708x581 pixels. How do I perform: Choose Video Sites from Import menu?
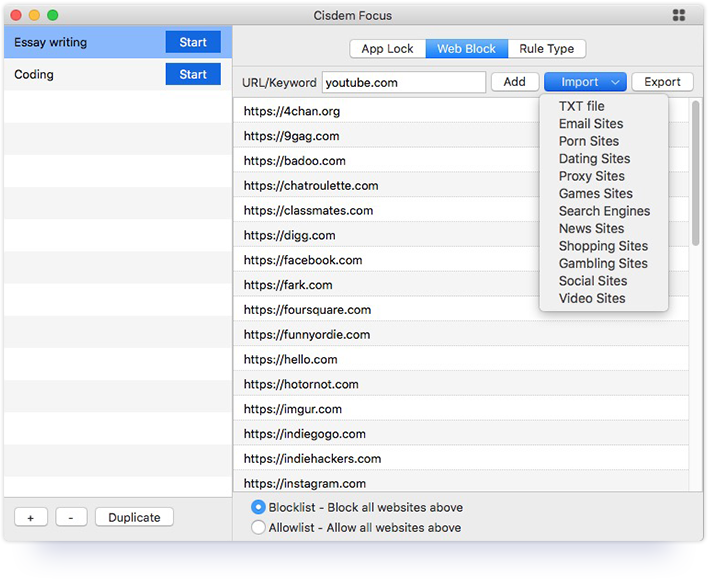click(x=592, y=298)
